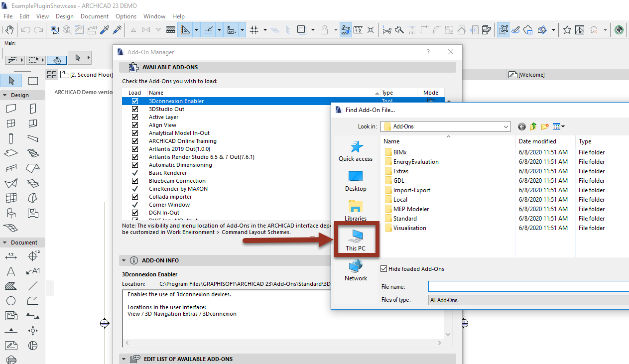This screenshot has width=629, height=364.
Task: Select the Dimension tool
Action: click(11, 256)
